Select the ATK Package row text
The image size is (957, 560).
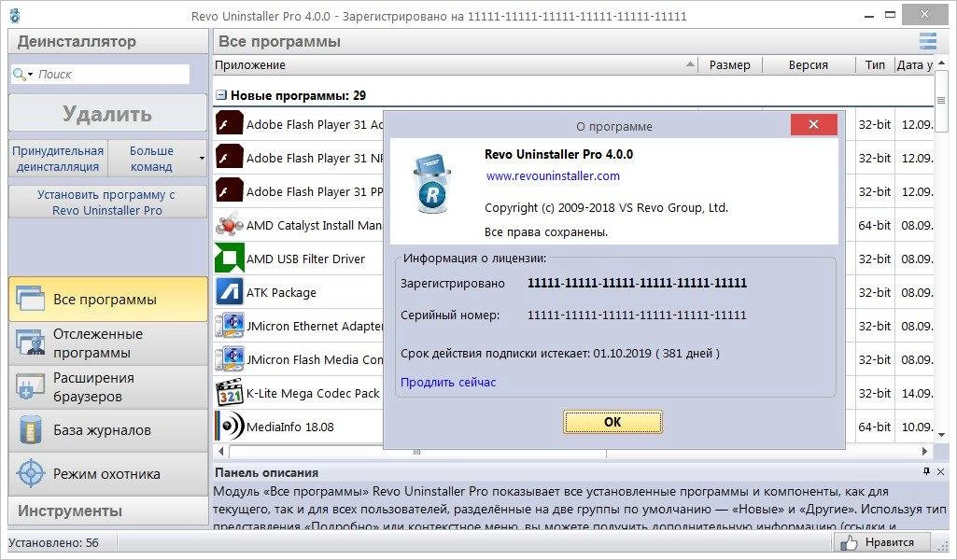click(281, 292)
